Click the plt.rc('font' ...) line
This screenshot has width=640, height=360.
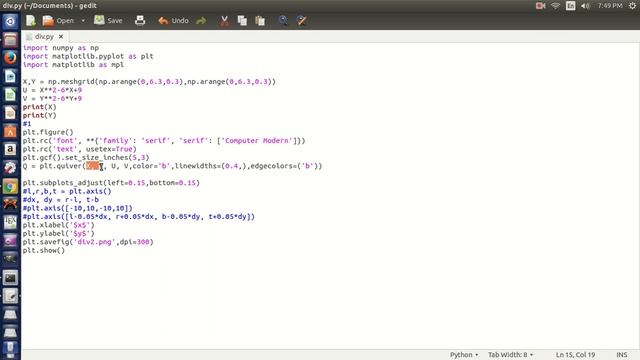tap(164, 141)
